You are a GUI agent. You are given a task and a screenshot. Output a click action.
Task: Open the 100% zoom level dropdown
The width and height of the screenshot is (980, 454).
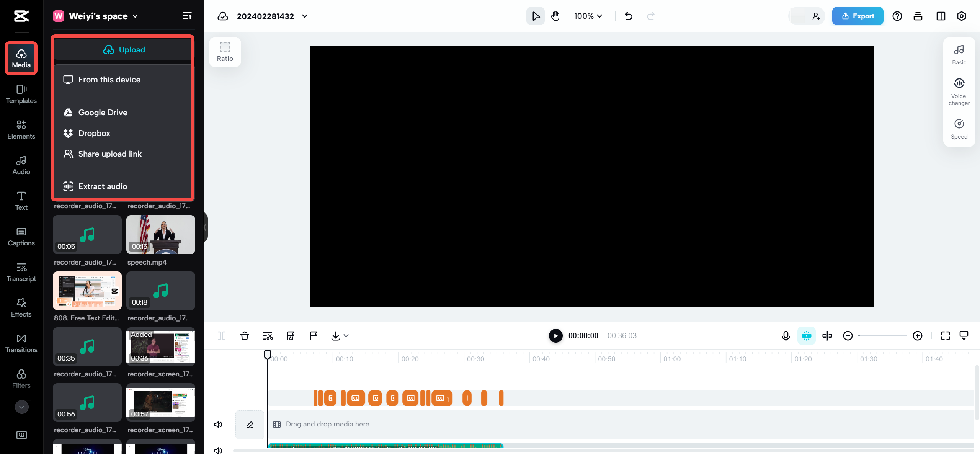click(588, 16)
